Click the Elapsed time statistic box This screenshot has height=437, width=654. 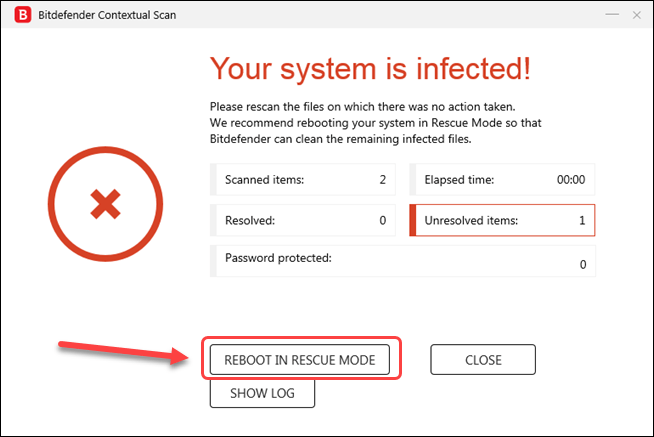[502, 180]
